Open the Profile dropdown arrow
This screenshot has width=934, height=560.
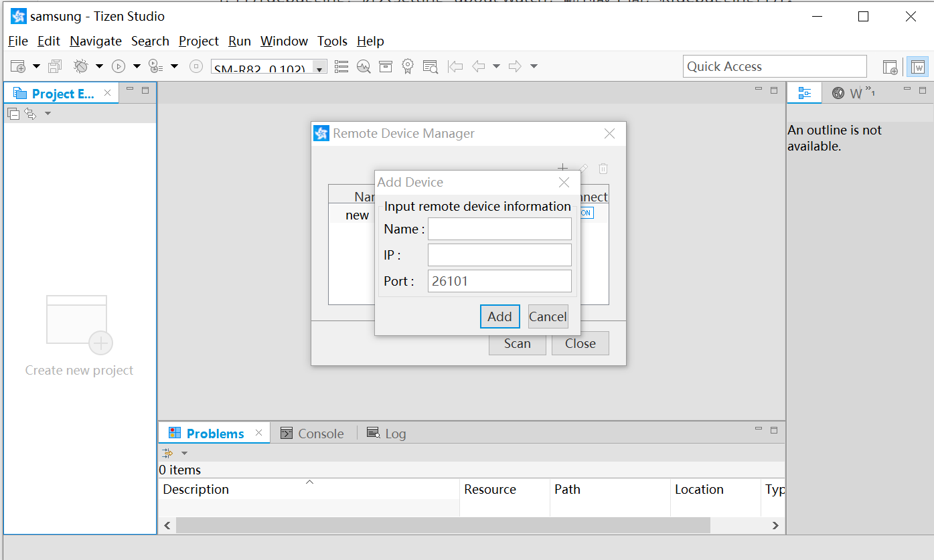(x=174, y=66)
